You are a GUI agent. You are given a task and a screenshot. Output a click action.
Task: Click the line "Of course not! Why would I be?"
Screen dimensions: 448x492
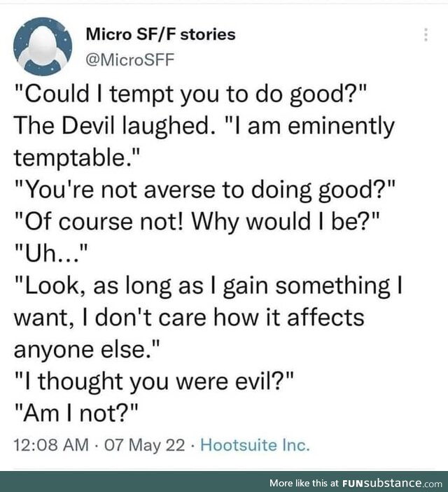[197, 222]
